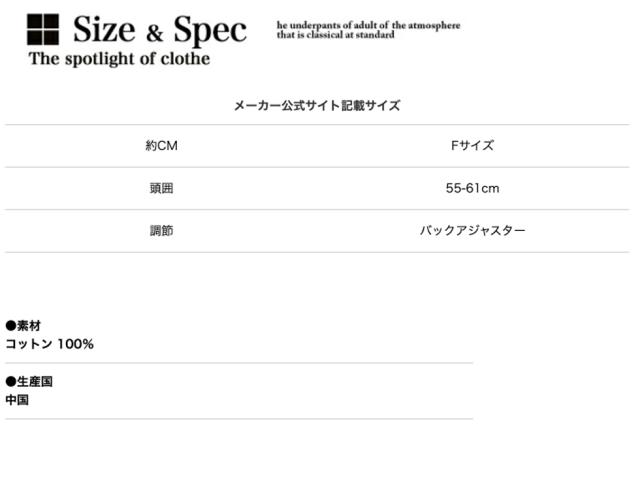Click "that is classical at standard" text
The width and height of the screenshot is (640, 496).
[x=335, y=35]
